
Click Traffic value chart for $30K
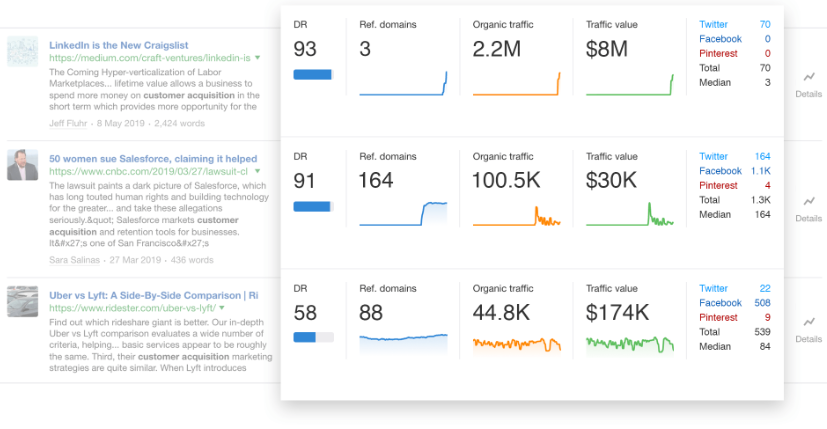[x=630, y=214]
